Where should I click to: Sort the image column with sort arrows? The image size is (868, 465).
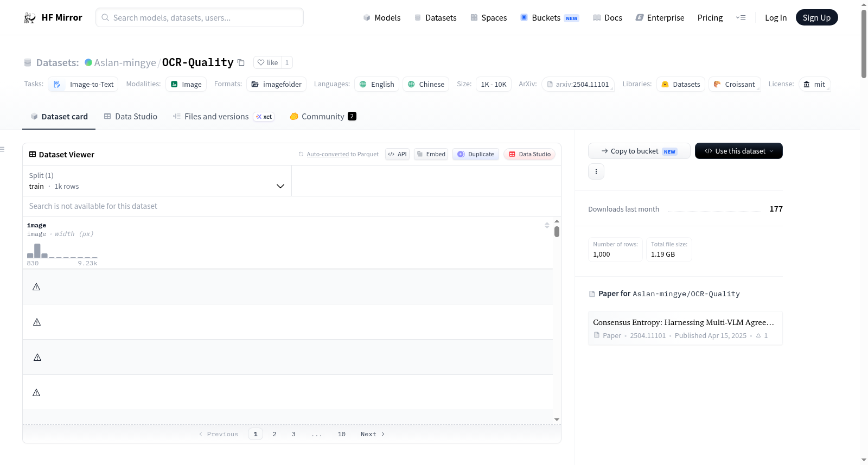(x=547, y=225)
